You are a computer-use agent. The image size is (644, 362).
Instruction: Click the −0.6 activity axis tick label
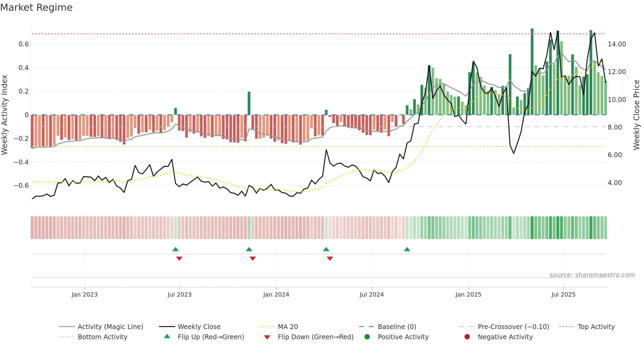pyautogui.click(x=21, y=186)
